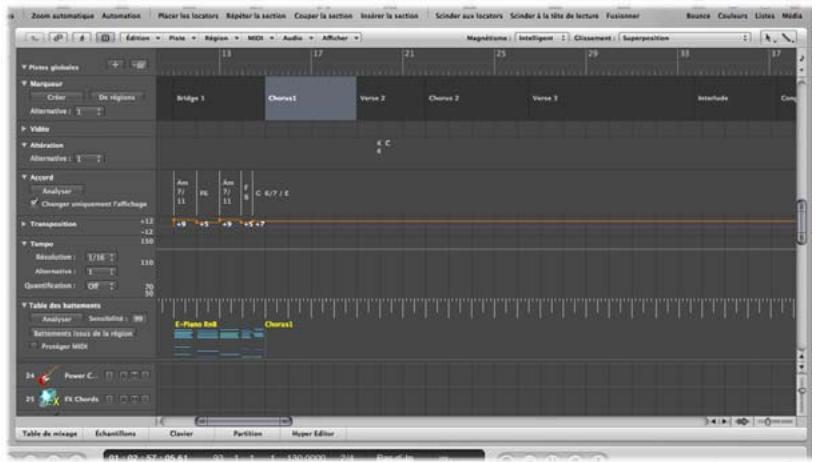Click the Bounce toolbar button
Viewport: 817px width, 462px height.
[x=698, y=16]
